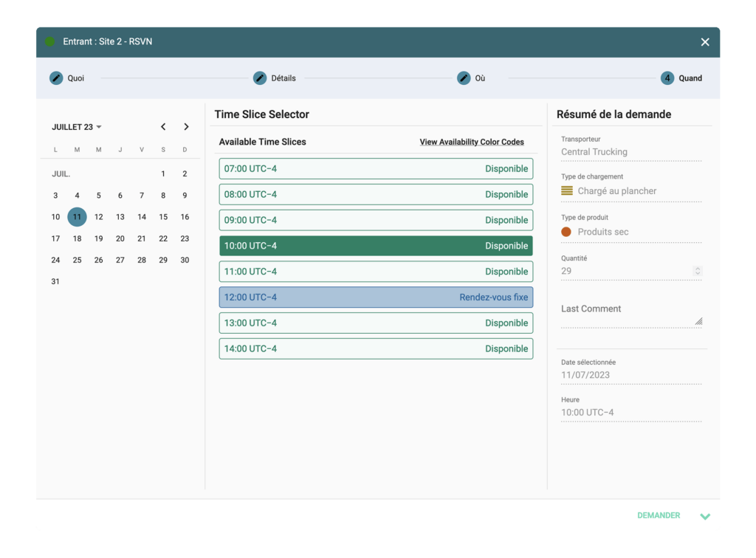Click the Quantité stepper arrows

[697, 271]
